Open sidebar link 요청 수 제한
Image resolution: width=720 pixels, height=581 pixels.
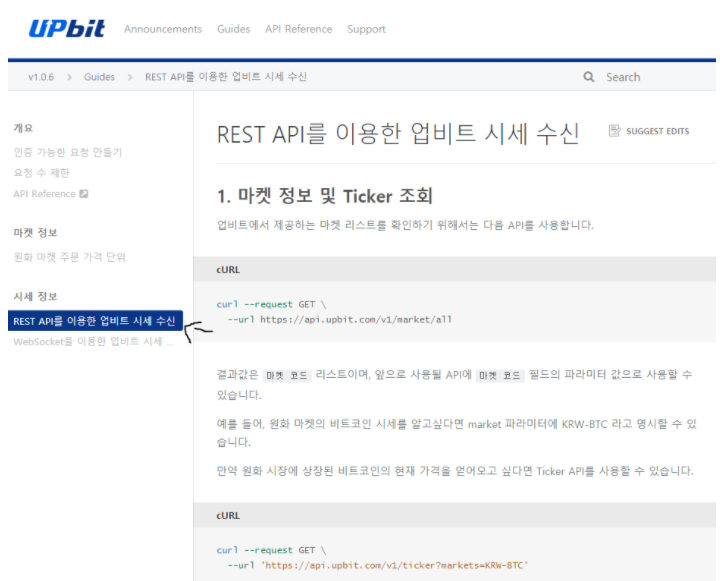point(41,173)
